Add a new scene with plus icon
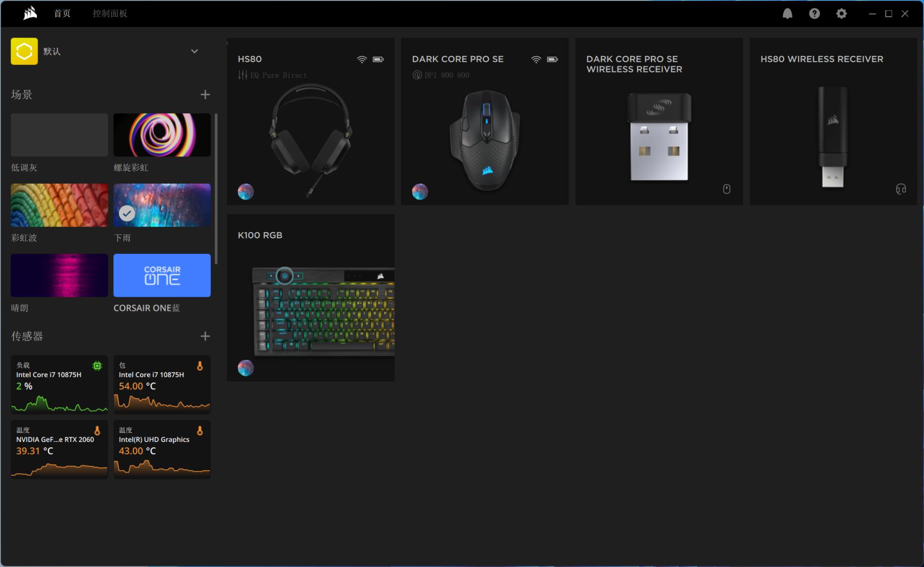 point(205,94)
